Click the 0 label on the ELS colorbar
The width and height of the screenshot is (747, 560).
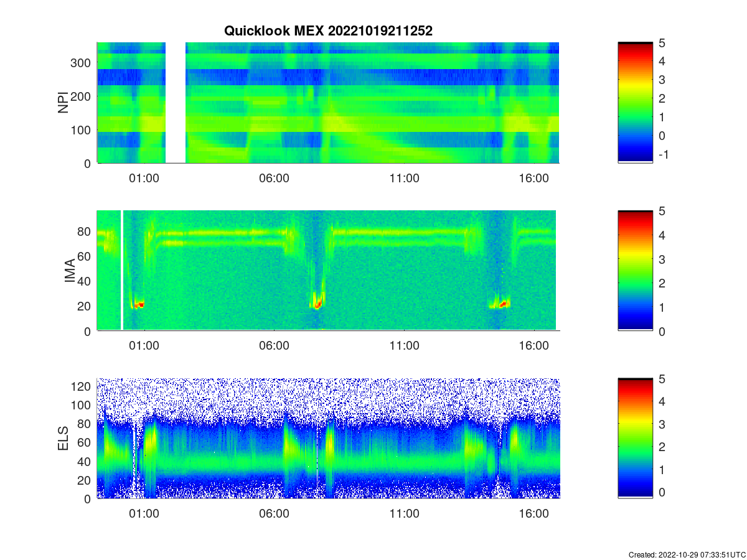point(662,492)
